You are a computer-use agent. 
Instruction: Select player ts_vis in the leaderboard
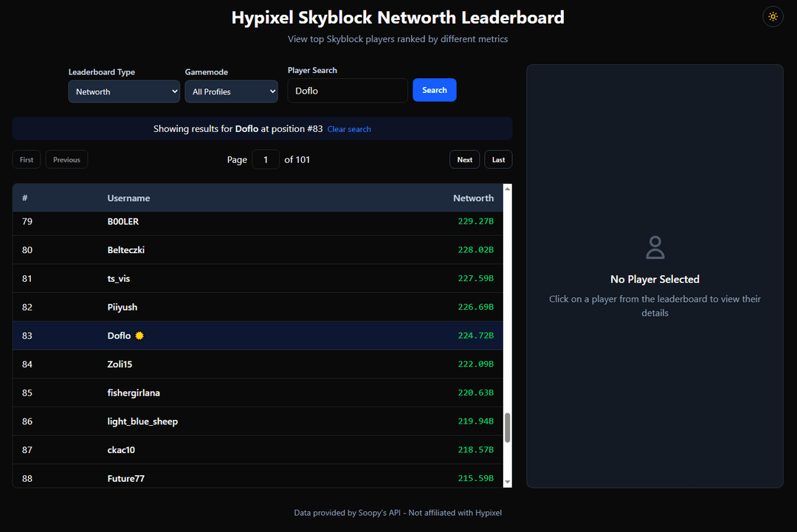(x=118, y=278)
